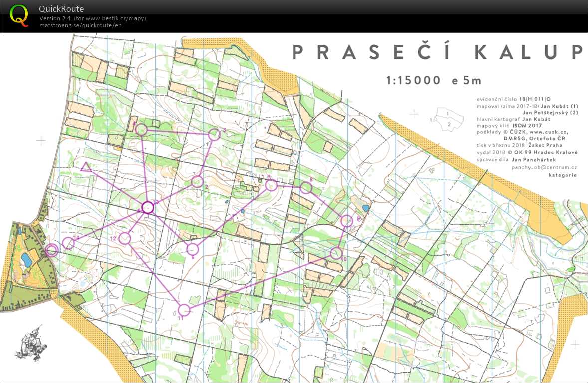The height and width of the screenshot is (383, 588).
Task: Click the purple start triangle on the map
Action: pyautogui.click(x=86, y=167)
